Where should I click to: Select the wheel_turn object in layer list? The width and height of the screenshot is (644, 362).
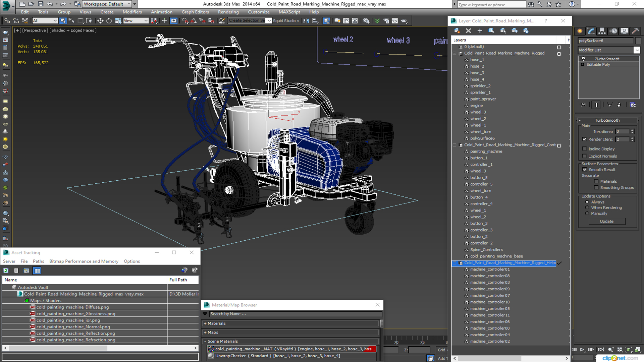click(x=480, y=132)
